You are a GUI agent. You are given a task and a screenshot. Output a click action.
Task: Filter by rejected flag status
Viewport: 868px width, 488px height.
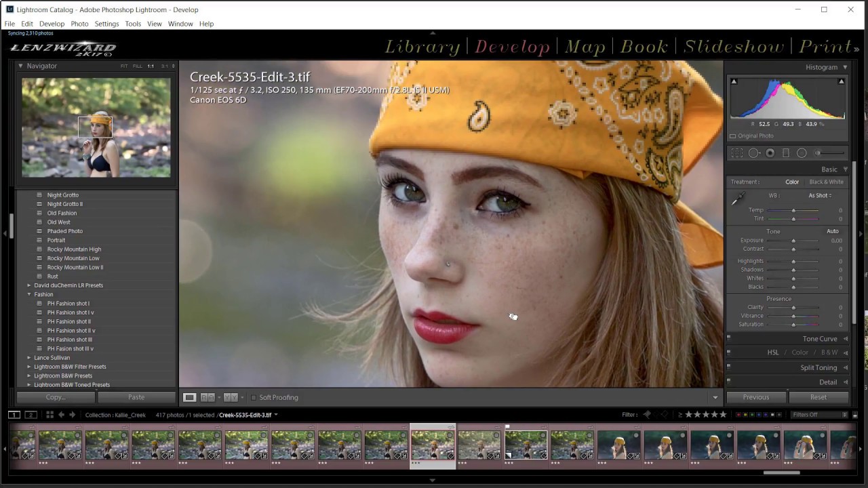point(665,415)
